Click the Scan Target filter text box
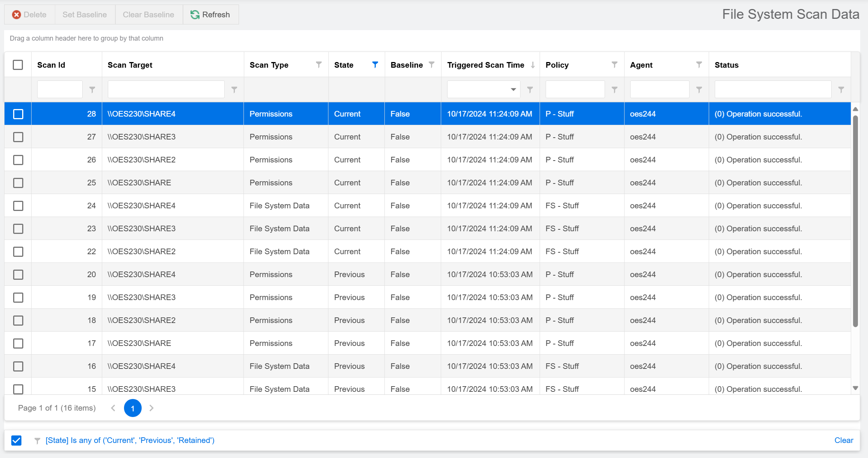Image resolution: width=868 pixels, height=458 pixels. coord(166,89)
